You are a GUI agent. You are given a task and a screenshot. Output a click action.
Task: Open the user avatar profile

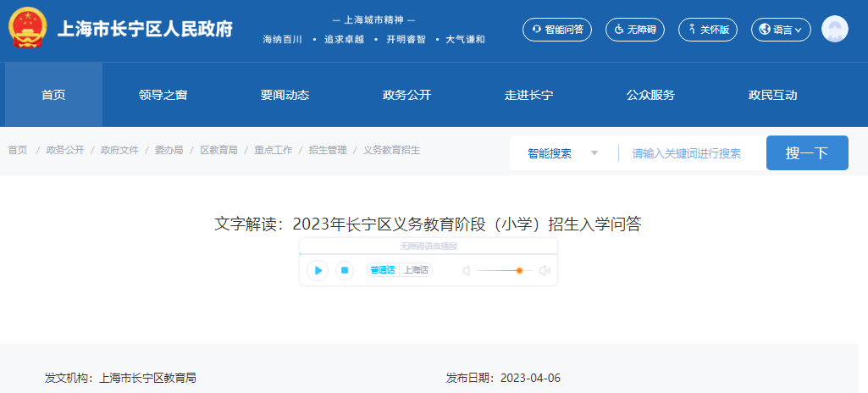tap(834, 30)
